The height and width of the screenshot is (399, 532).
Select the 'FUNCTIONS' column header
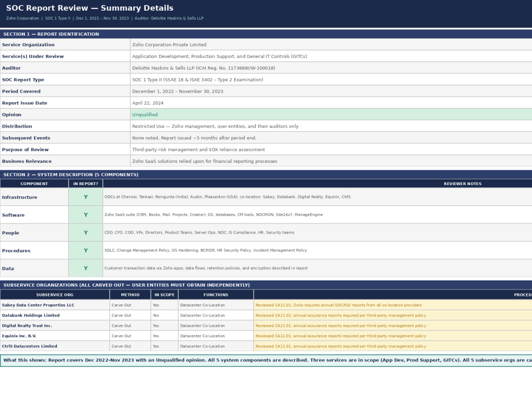tap(216, 295)
